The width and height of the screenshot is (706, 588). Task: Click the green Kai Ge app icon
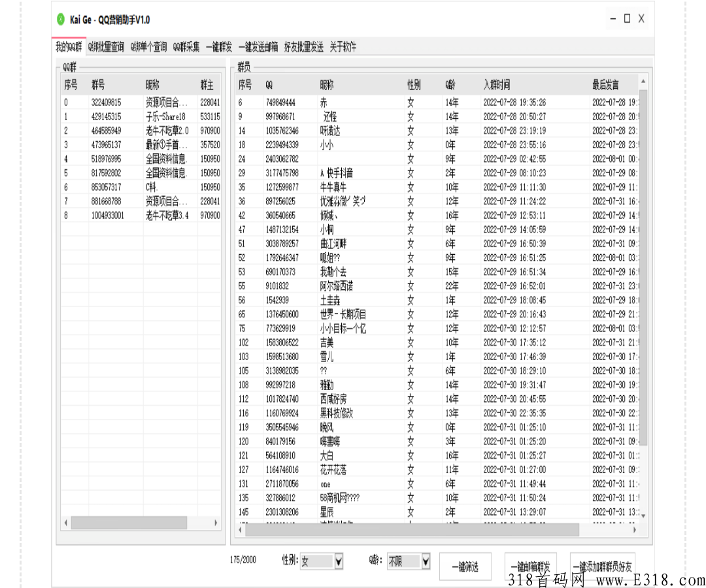point(60,20)
